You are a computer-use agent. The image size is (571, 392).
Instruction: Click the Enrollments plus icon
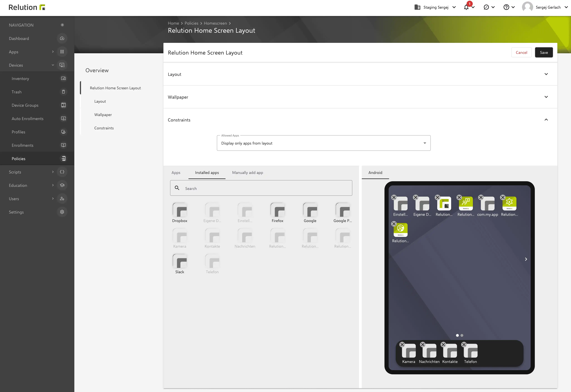[x=63, y=145]
